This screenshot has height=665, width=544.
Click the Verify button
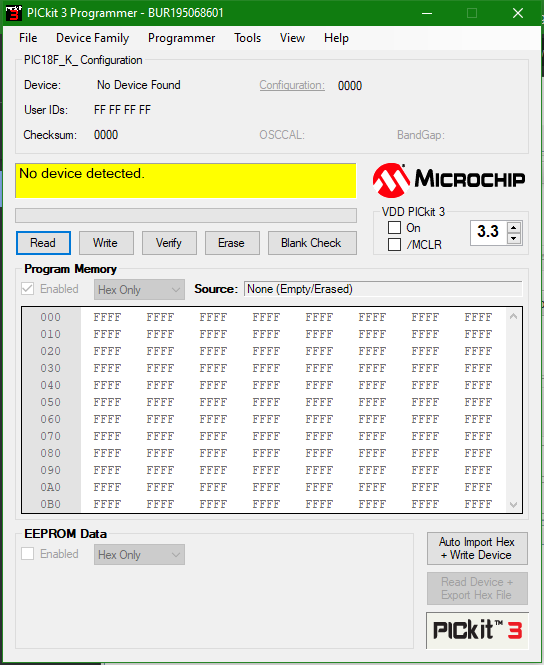tap(169, 243)
